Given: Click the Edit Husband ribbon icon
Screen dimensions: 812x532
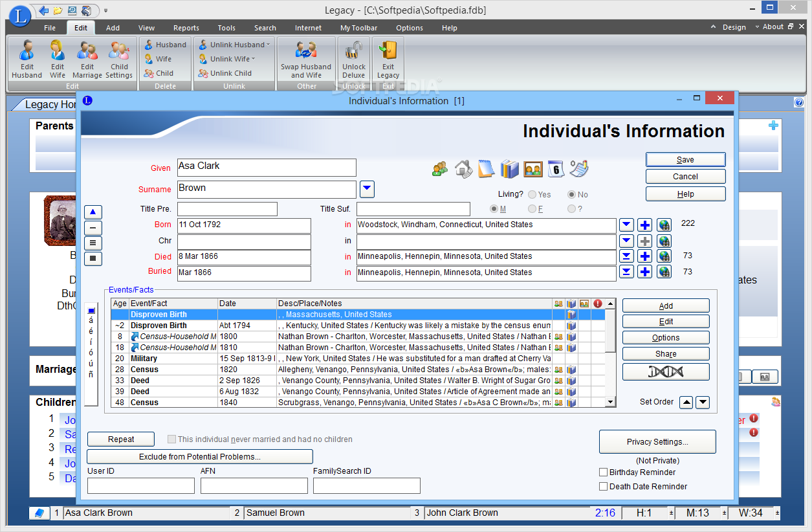Looking at the screenshot, I should (27, 60).
